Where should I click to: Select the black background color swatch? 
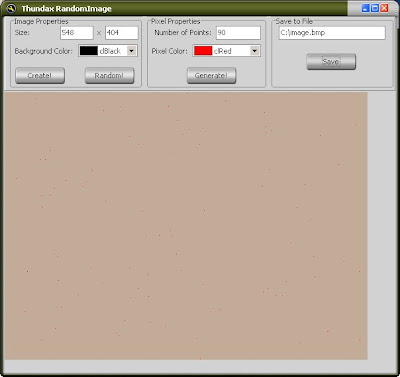point(89,51)
